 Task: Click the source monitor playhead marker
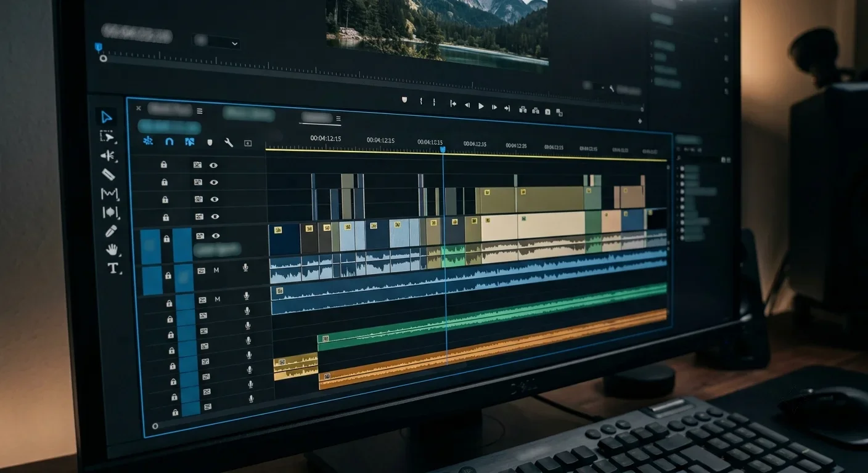(98, 46)
